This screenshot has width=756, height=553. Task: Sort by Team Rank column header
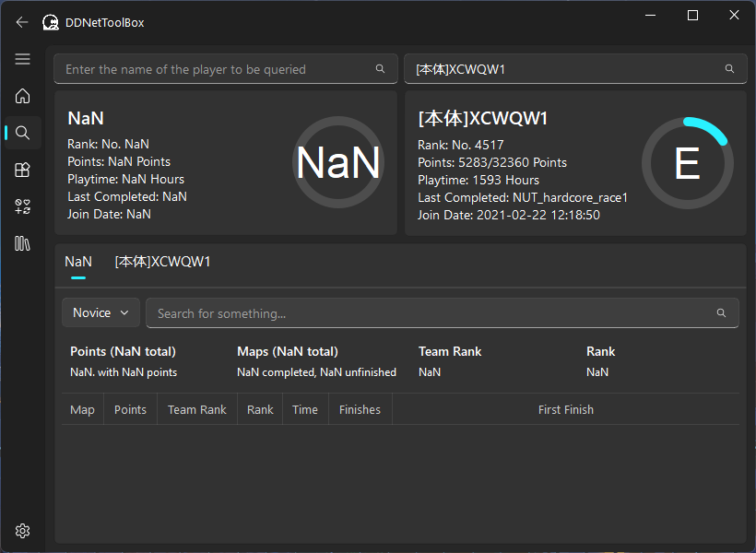tap(196, 409)
